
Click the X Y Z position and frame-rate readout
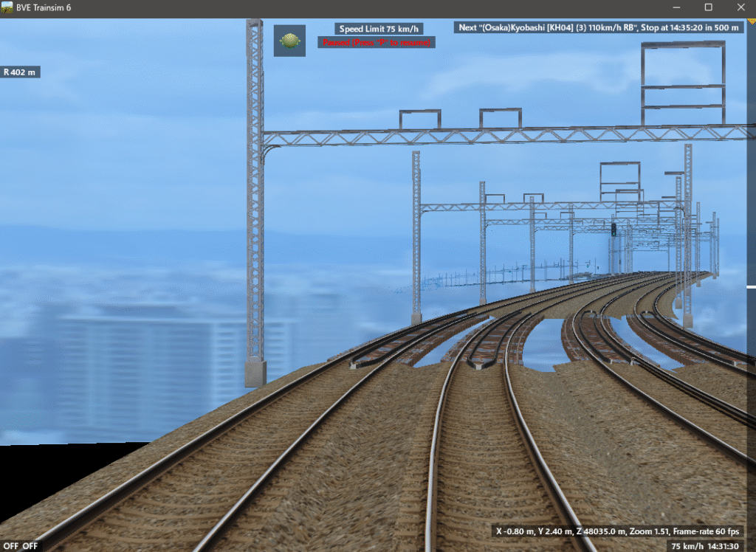617,531
